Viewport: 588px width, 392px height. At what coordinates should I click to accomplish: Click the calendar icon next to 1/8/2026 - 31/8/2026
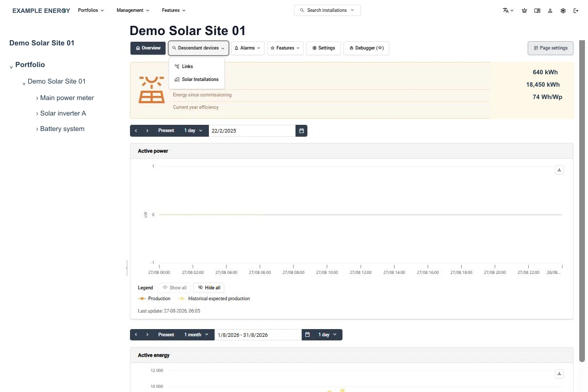[x=307, y=335]
